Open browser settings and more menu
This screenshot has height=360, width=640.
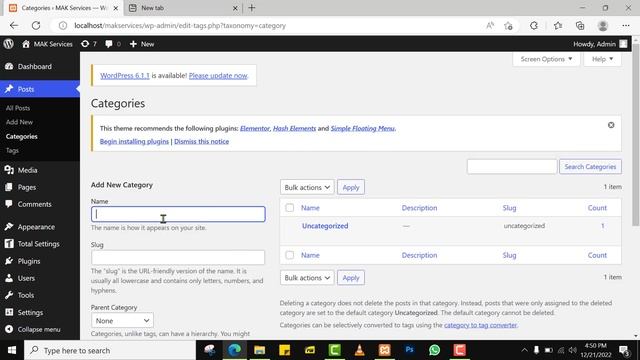(626, 25)
